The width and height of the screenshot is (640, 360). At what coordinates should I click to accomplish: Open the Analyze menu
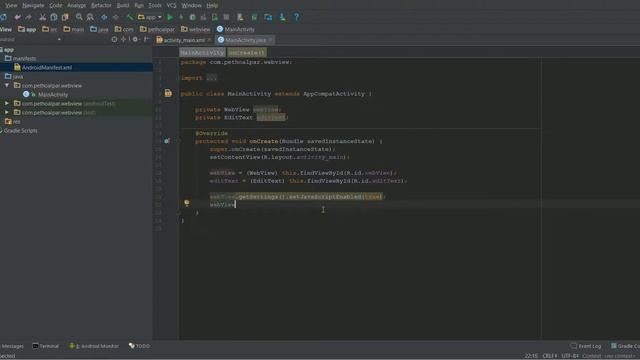pyautogui.click(x=76, y=5)
